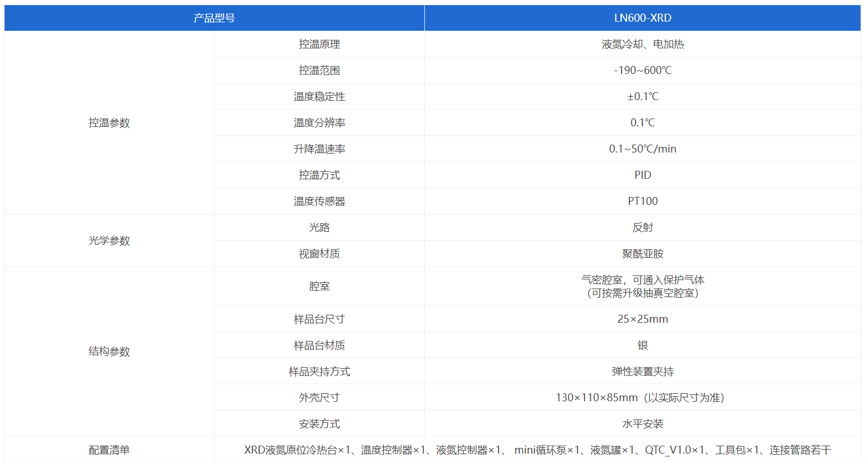Click the PID control method value
This screenshot has width=868, height=461.
click(642, 175)
